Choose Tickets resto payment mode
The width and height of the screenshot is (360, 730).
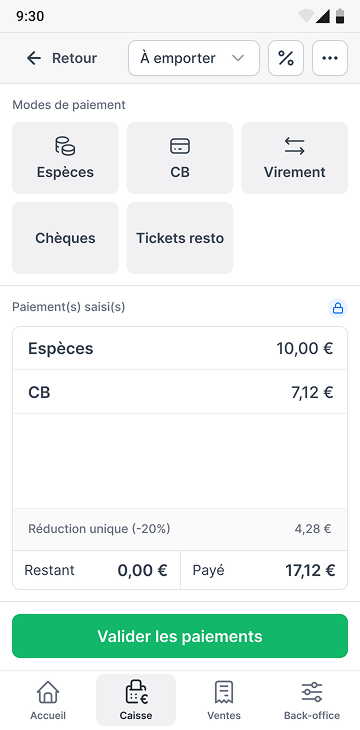tap(180, 238)
